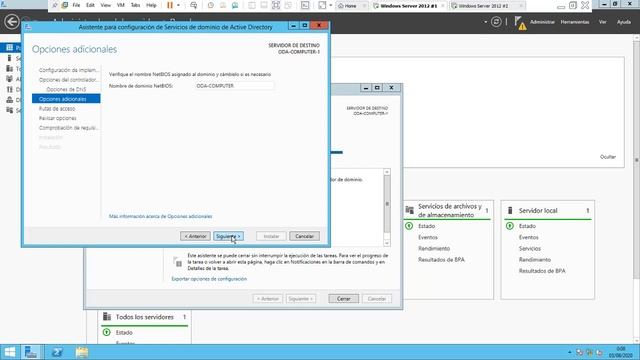Open the Ayuda menu

[624, 22]
